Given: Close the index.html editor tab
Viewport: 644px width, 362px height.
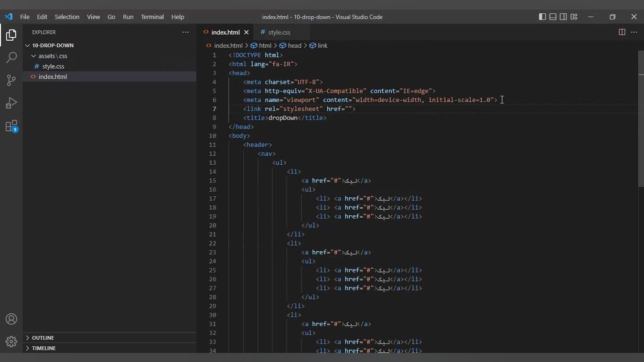Looking at the screenshot, I should 247,32.
